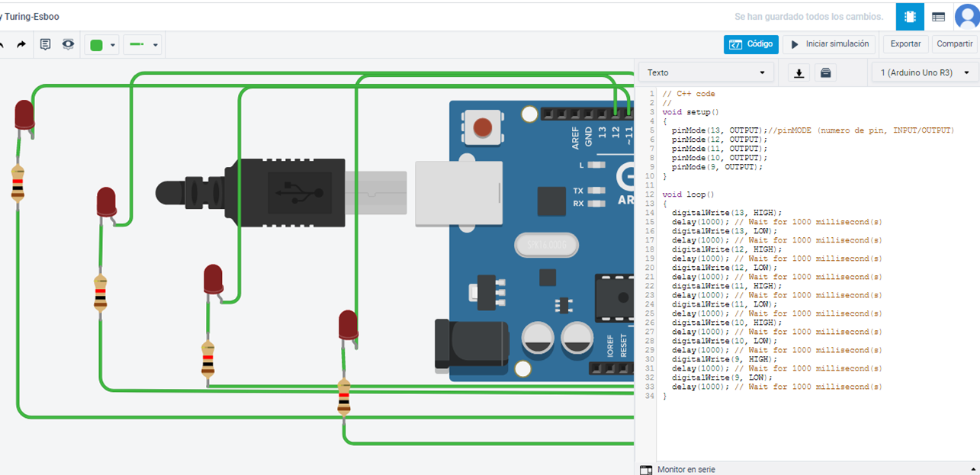Viewport: 980px width, 475px height.
Task: Select the resistor under the second LED
Action: [100, 294]
